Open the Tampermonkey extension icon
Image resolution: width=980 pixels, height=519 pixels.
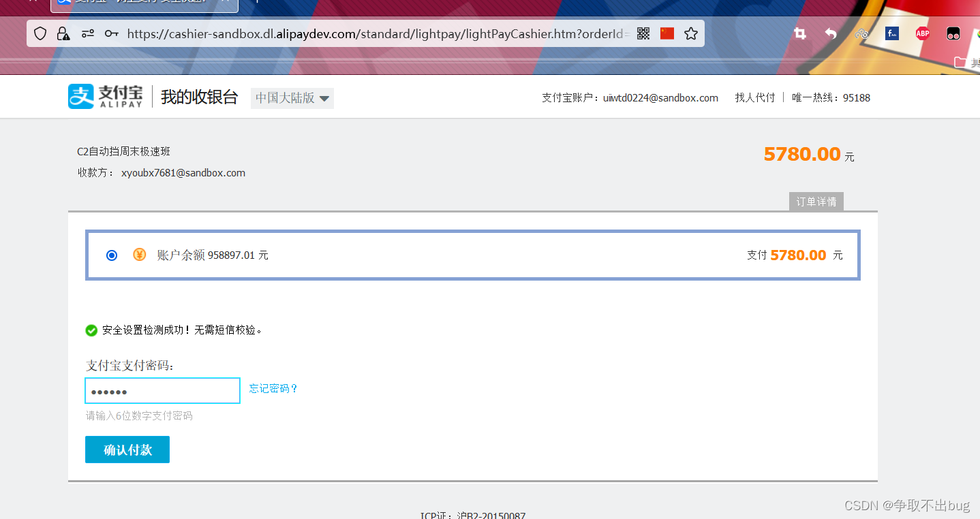click(x=953, y=33)
